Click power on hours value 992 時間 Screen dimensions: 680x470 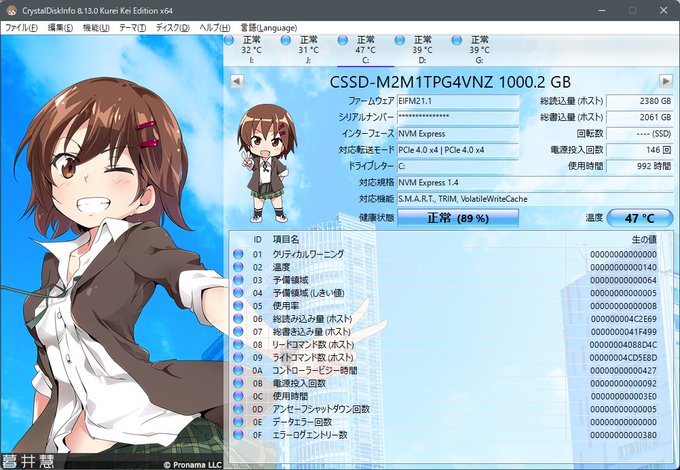coord(639,166)
